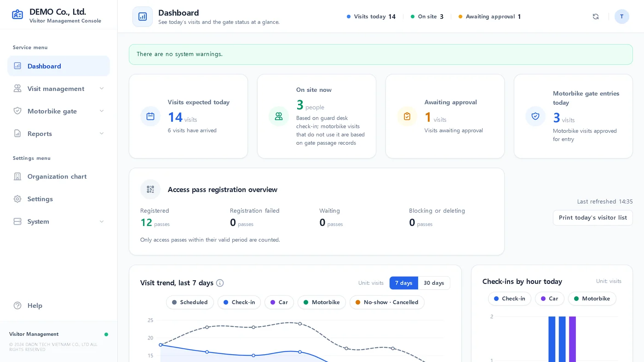The height and width of the screenshot is (362, 644).
Task: Expand the System submenu chevron
Action: click(x=102, y=221)
